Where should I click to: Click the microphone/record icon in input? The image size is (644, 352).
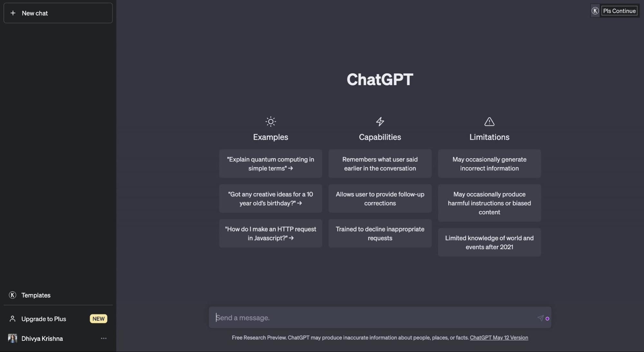(x=547, y=319)
